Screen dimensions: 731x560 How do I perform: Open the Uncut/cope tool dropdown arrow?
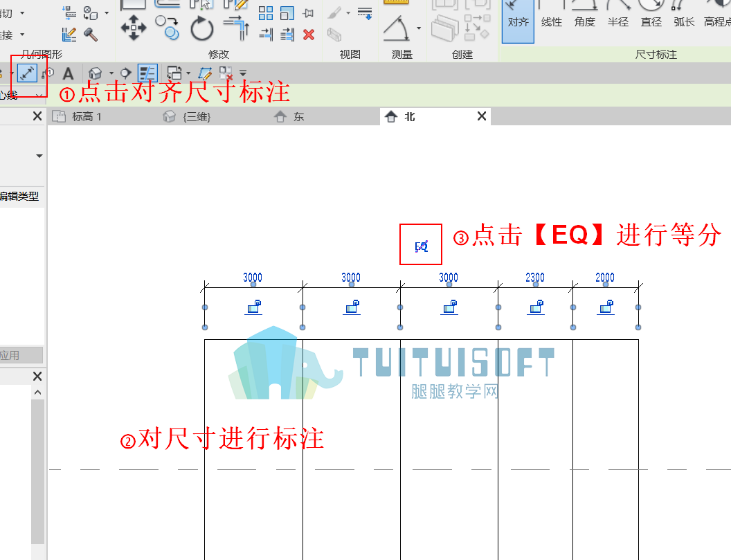(x=107, y=13)
